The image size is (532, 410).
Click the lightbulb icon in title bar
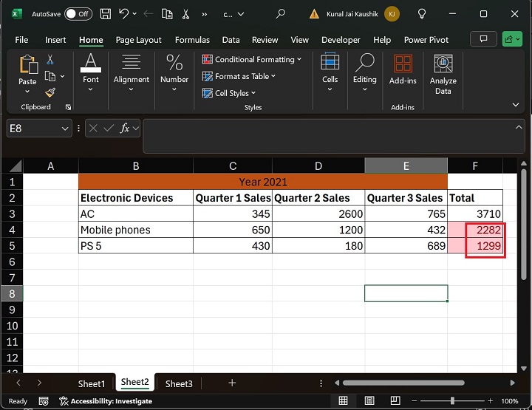[x=422, y=14]
